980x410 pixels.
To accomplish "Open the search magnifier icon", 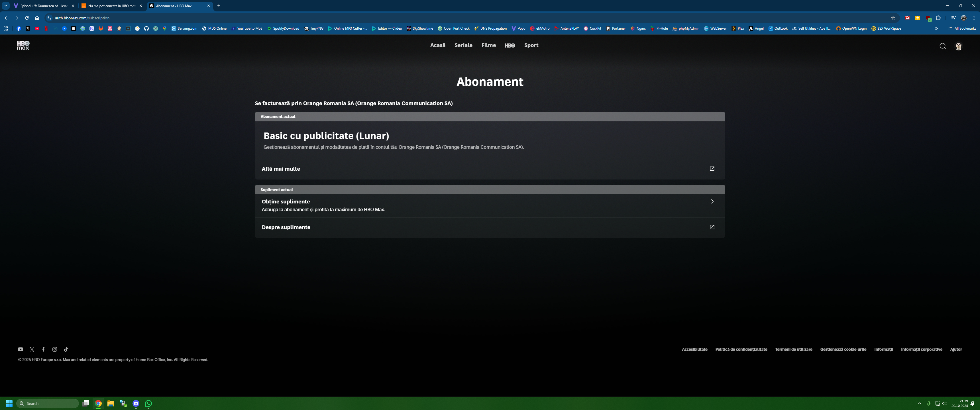I will point(942,46).
